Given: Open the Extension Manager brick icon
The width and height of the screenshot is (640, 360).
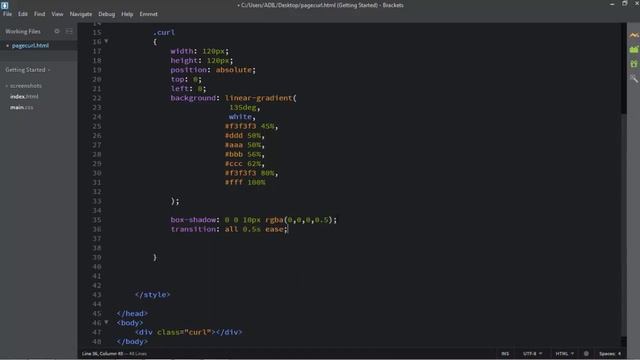Looking at the screenshot, I should [633, 50].
